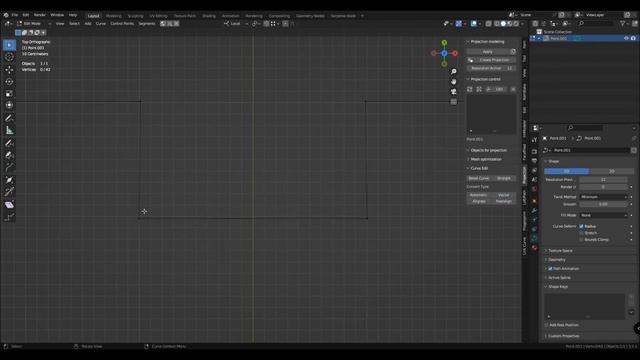Enable the Bounds Clamp checkbox
This screenshot has width=640, height=360.
pyautogui.click(x=581, y=240)
